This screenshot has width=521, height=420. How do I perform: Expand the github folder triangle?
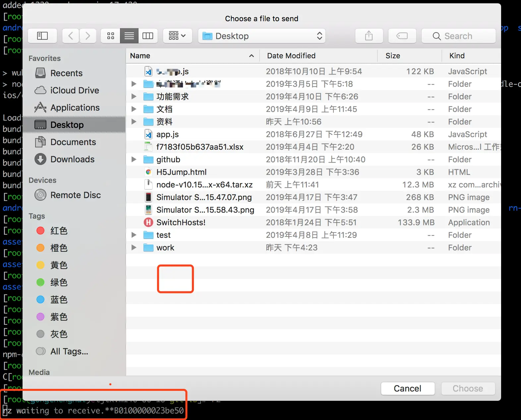pos(134,160)
